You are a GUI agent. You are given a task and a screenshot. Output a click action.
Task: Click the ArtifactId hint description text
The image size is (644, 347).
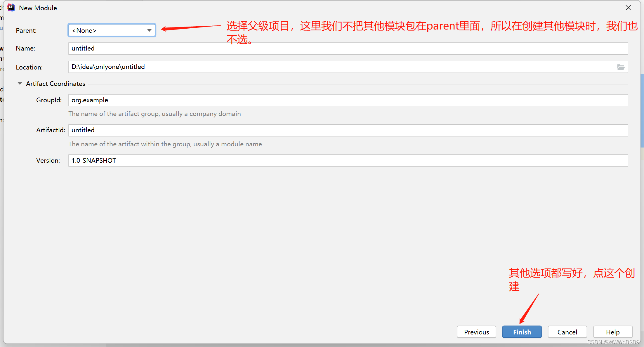tap(165, 144)
